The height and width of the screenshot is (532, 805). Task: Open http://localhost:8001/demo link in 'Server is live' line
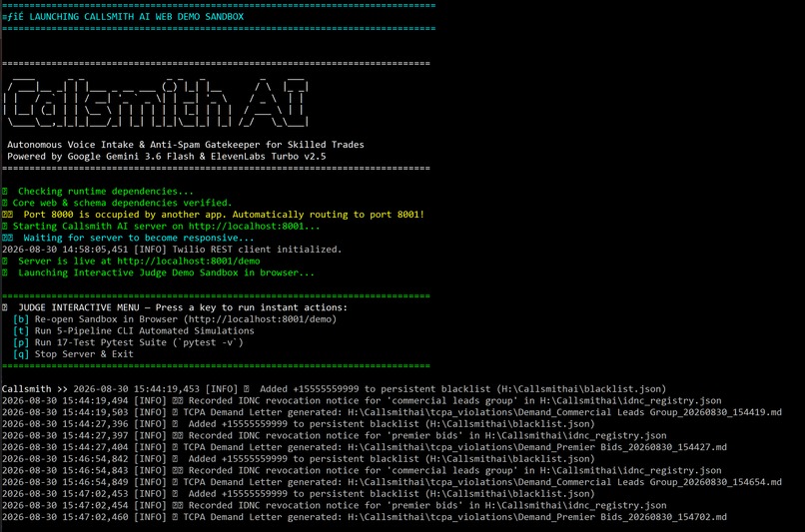[x=189, y=262]
